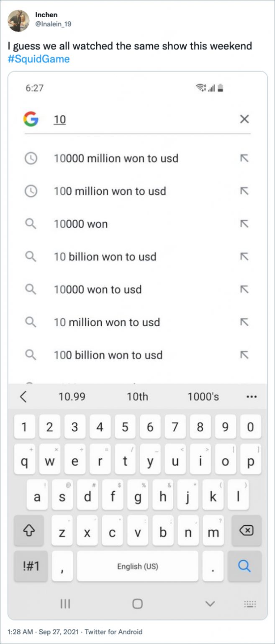The width and height of the screenshot is (275, 644).
Task: Tap arrow beside '10000 million won to usd'
Action: pyautogui.click(x=244, y=158)
